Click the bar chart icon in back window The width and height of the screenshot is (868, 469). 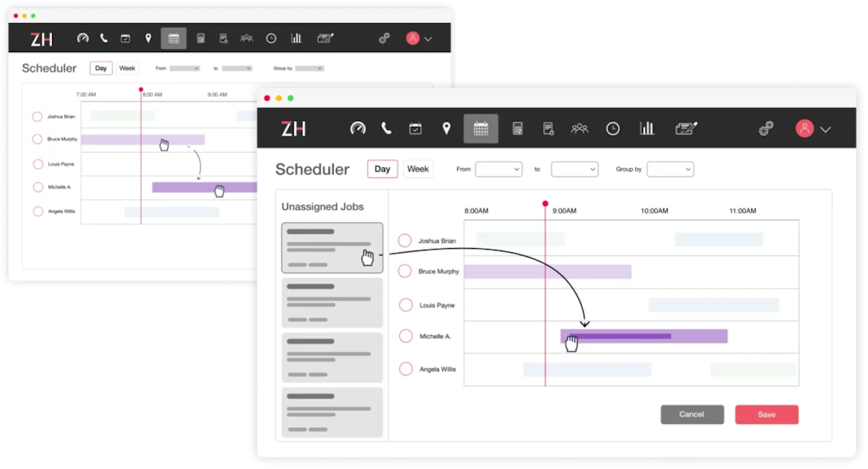pyautogui.click(x=296, y=38)
